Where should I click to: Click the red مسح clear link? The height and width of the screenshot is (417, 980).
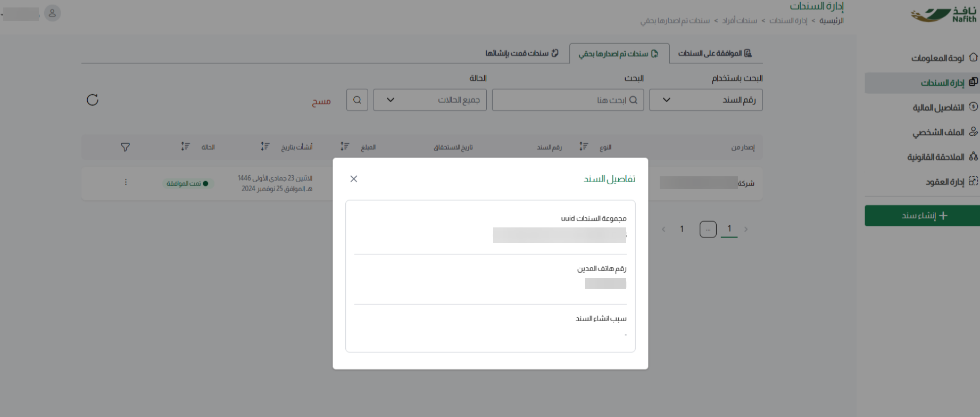(321, 101)
